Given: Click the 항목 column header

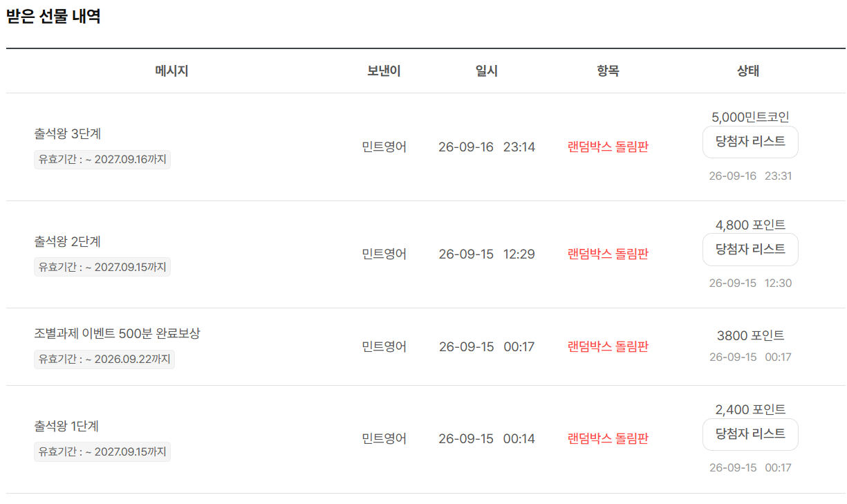Looking at the screenshot, I should 608,71.
